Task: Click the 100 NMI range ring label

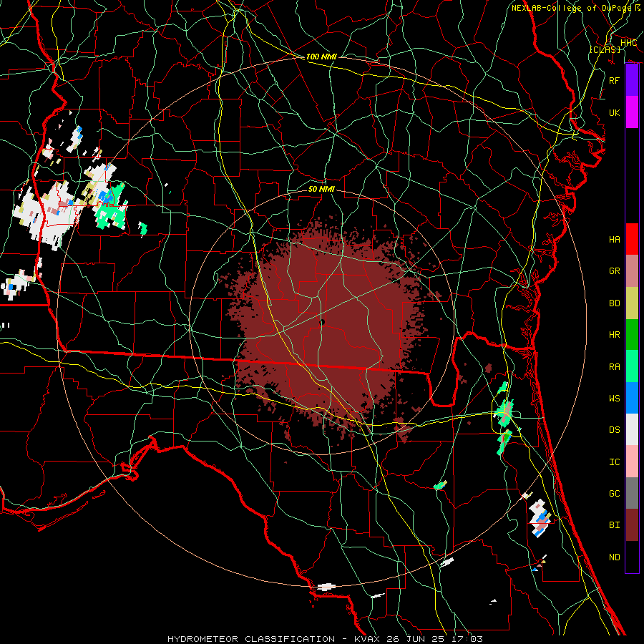Action: pos(321,57)
